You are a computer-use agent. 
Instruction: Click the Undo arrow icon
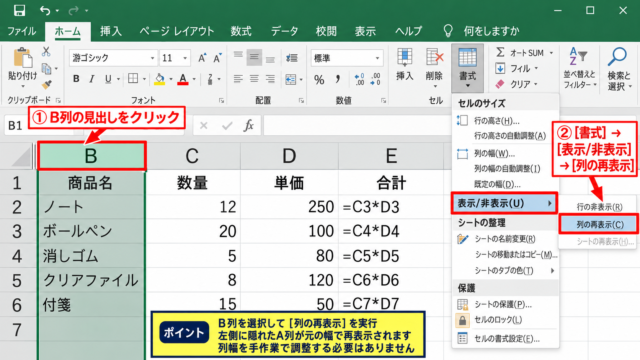tap(45, 10)
